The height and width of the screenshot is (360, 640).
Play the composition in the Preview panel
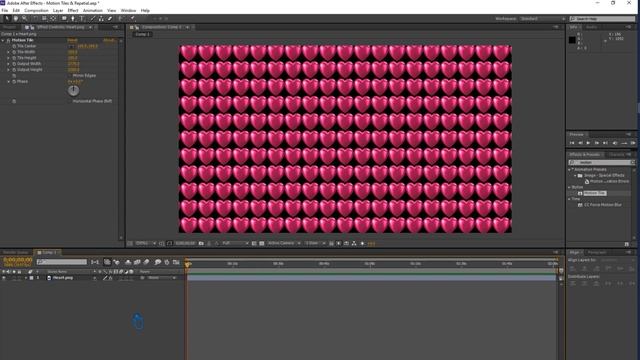click(588, 143)
